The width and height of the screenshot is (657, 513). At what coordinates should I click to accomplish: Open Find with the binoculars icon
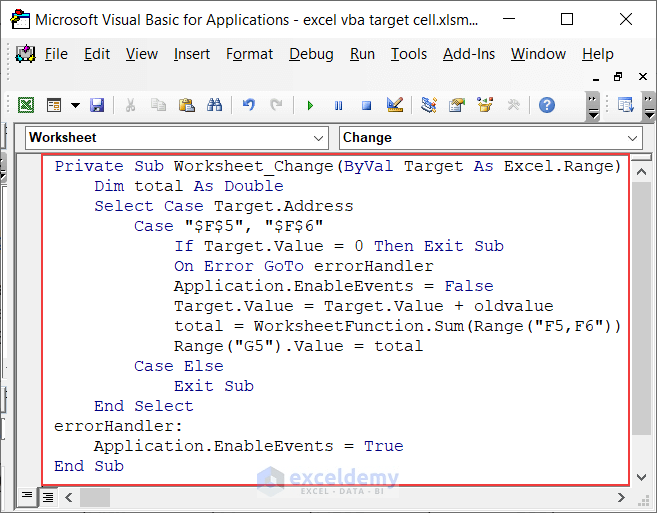click(214, 105)
